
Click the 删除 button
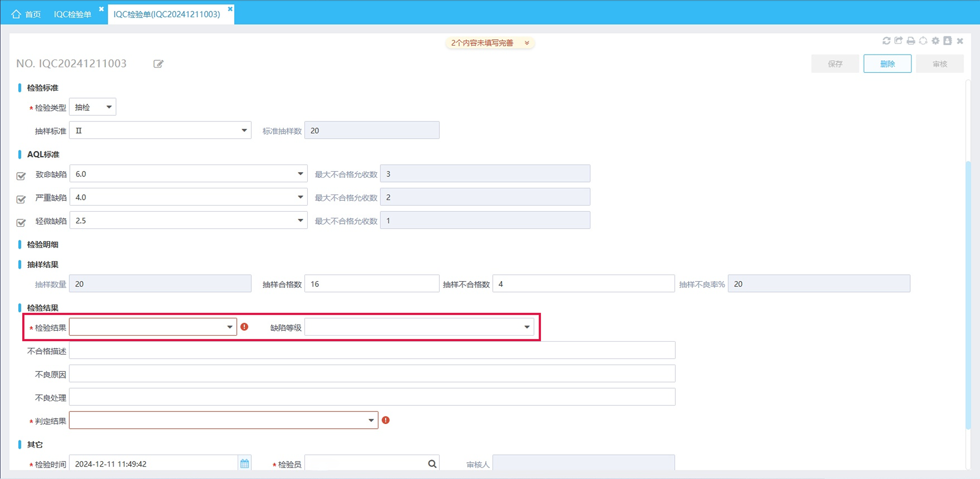coord(888,64)
